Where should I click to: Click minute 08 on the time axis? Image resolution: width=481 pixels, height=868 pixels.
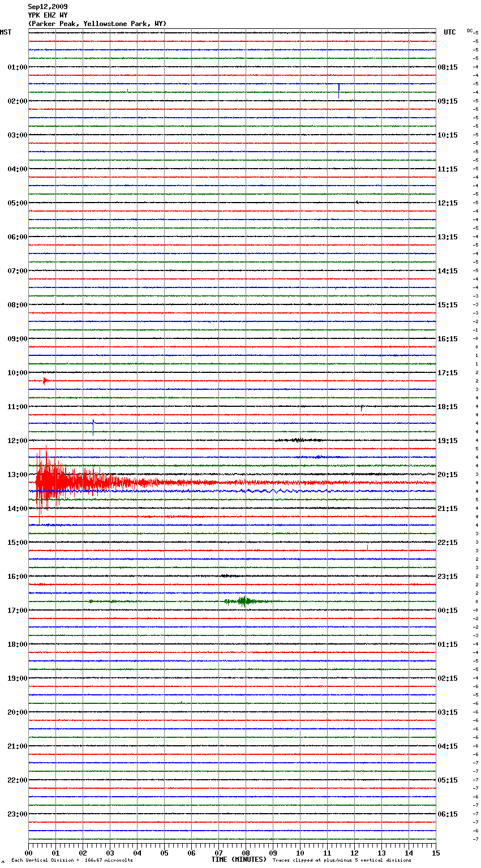(246, 853)
